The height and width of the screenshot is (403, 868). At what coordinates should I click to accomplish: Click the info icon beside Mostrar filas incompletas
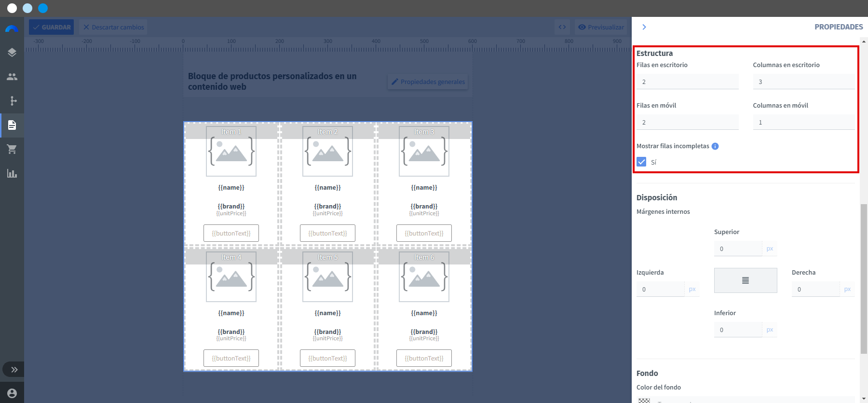click(x=715, y=146)
